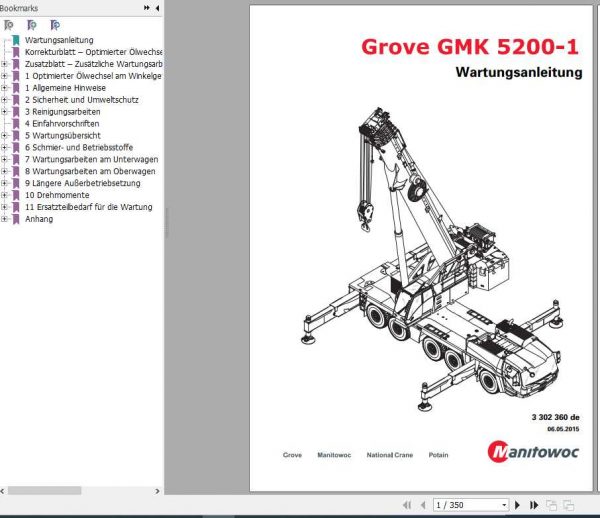Go to 6 Schmier- und Betriebsstoffe
This screenshot has width=600, height=518.
[79, 147]
